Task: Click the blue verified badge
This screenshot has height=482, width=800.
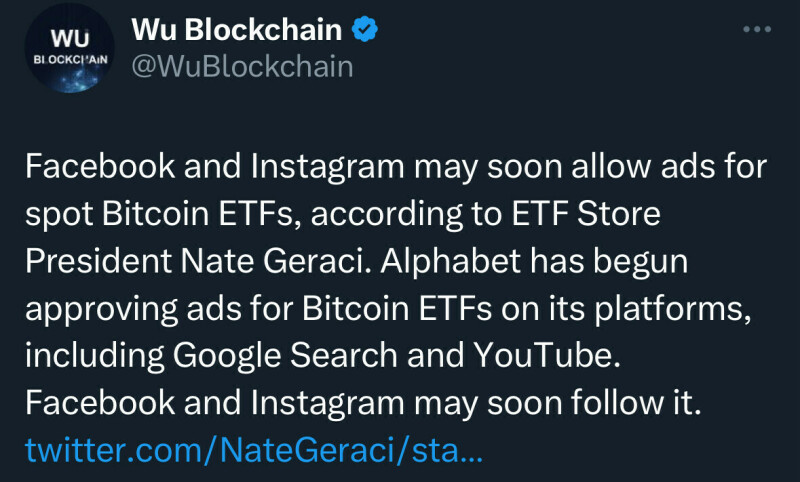Action: 367,30
